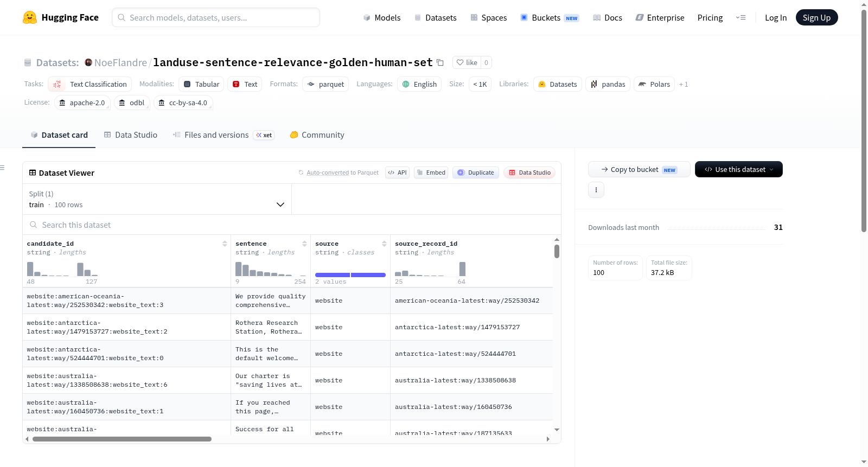Click the Embed button
Screen dimensions: 868x467
point(431,172)
